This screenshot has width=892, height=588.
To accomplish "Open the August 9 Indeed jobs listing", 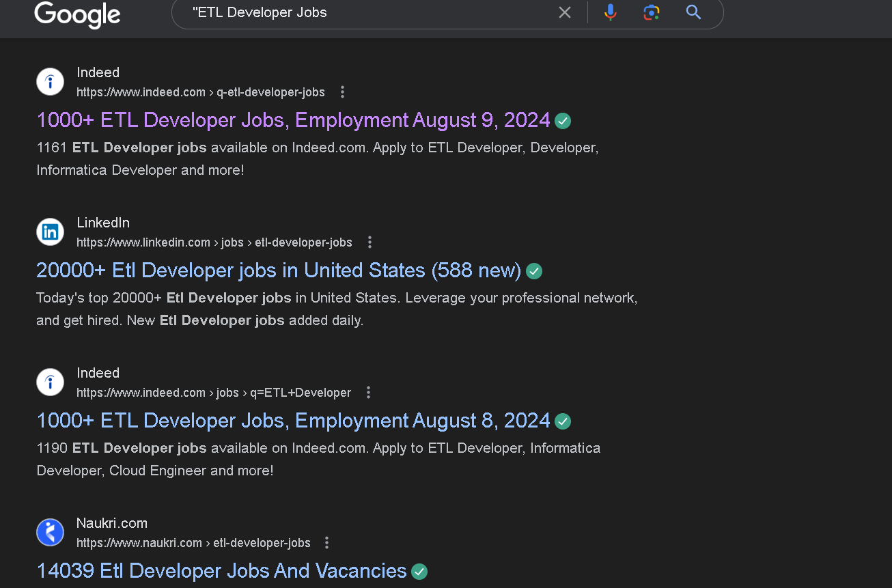I will pos(294,120).
